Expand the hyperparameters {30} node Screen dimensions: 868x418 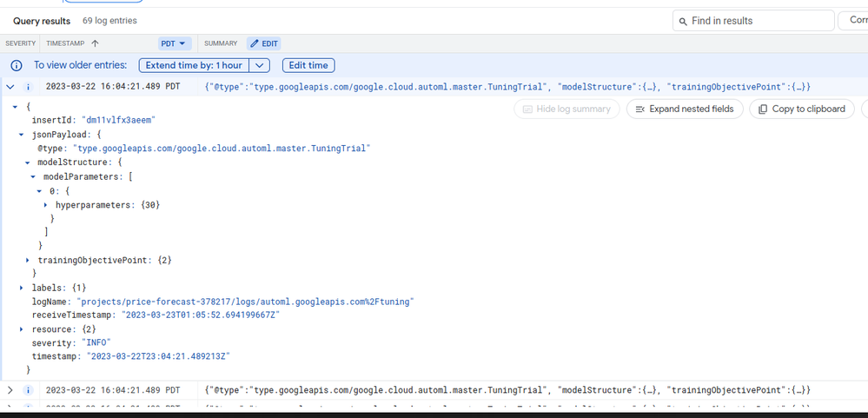(x=45, y=205)
